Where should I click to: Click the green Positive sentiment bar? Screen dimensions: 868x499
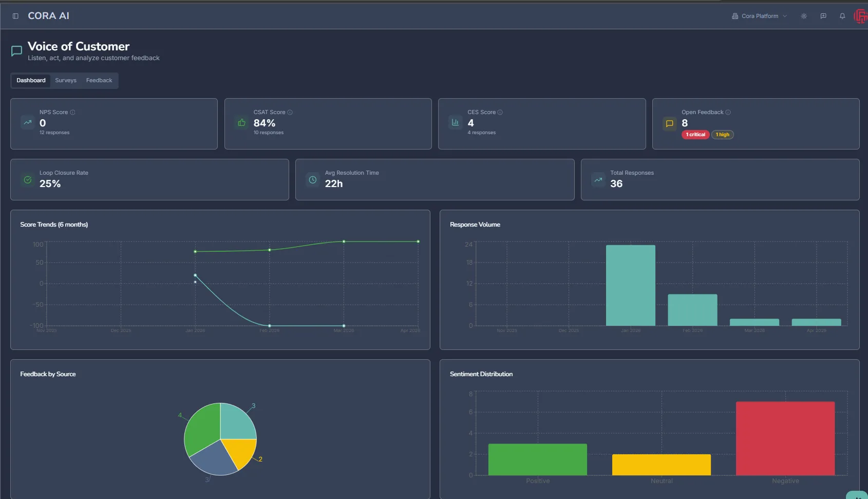(x=538, y=459)
